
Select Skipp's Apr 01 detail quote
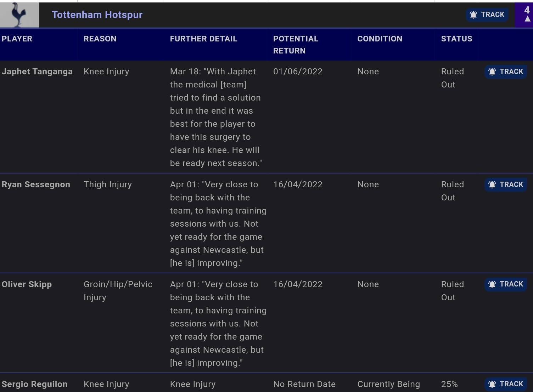point(218,324)
